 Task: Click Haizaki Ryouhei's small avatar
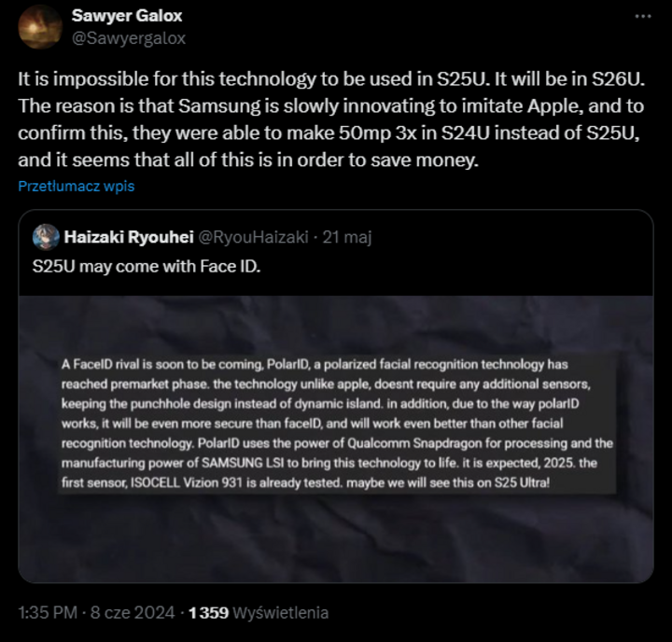point(45,237)
